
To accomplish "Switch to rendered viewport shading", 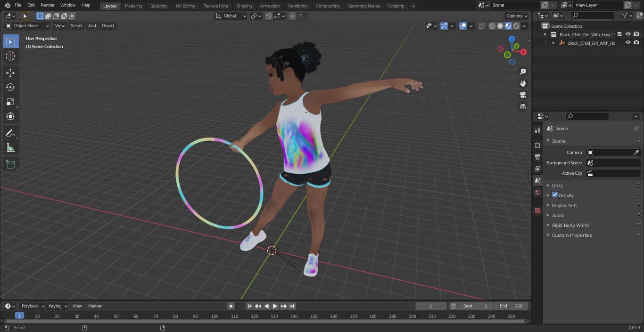I will (x=516, y=26).
